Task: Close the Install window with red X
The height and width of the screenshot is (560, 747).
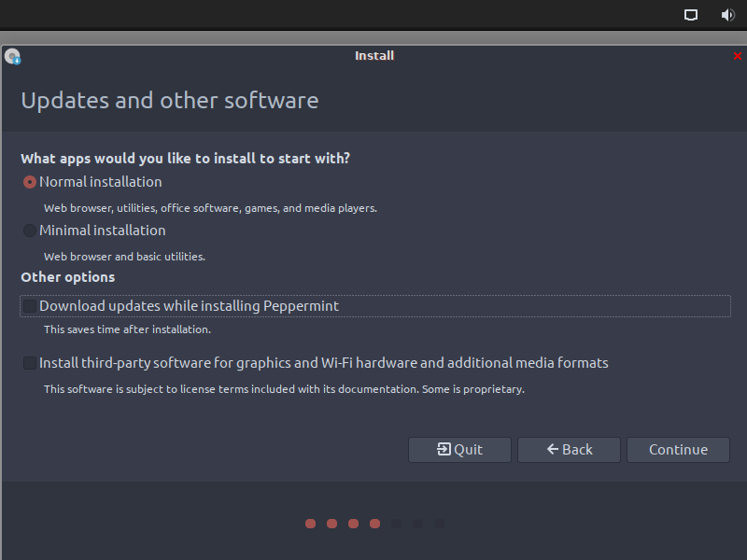Action: click(x=737, y=56)
